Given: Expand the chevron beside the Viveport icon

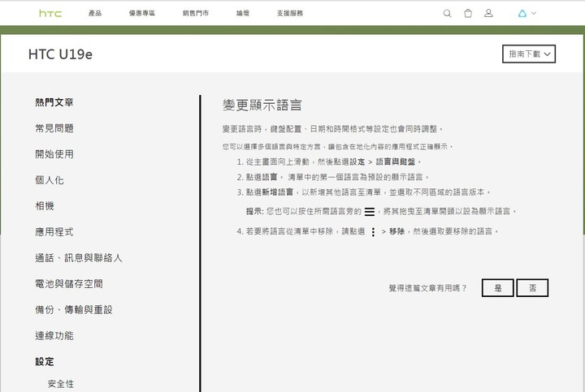Looking at the screenshot, I should pyautogui.click(x=534, y=13).
